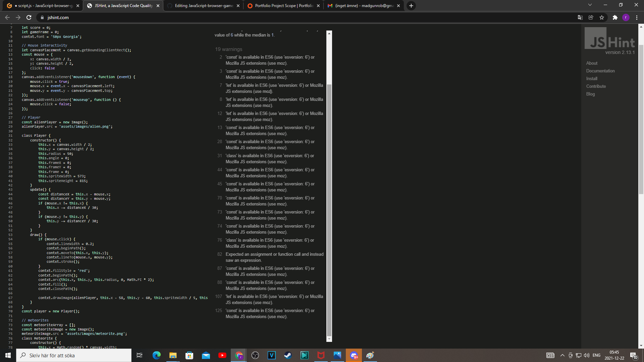Bookmark the page with the star icon
This screenshot has width=644, height=362.
pos(602,17)
